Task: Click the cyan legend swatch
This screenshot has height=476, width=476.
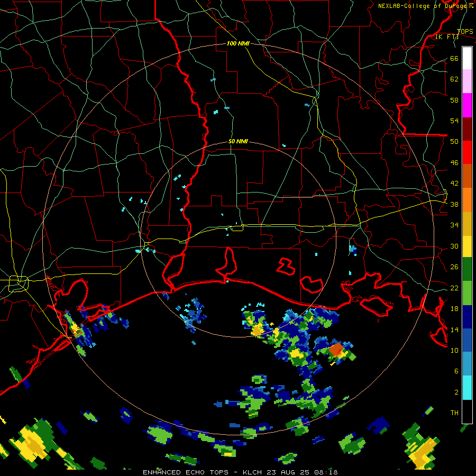Action: (x=467, y=387)
